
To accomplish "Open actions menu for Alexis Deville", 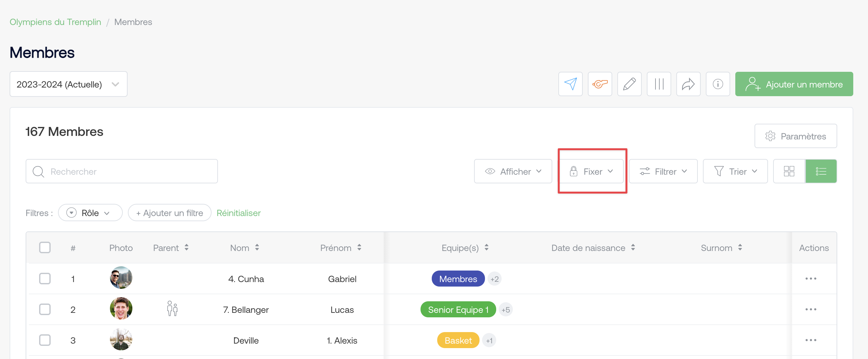I will pyautogui.click(x=811, y=340).
